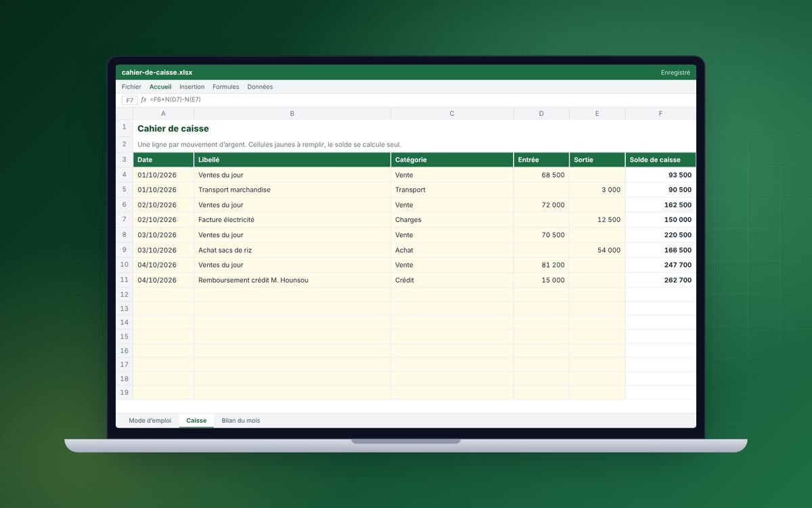Select column C header
The height and width of the screenshot is (508, 812).
coord(452,114)
